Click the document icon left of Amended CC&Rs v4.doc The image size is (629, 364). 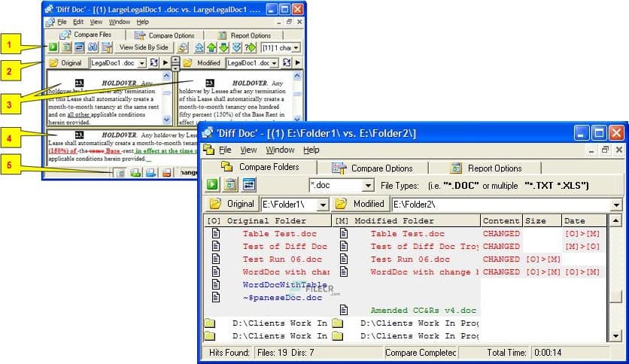point(344,310)
